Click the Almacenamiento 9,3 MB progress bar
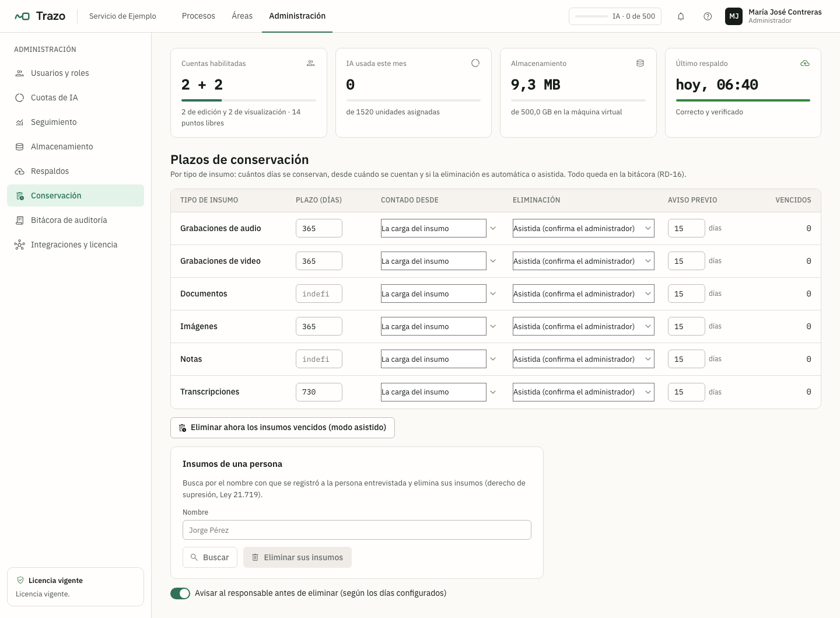The width and height of the screenshot is (840, 618). [578, 100]
